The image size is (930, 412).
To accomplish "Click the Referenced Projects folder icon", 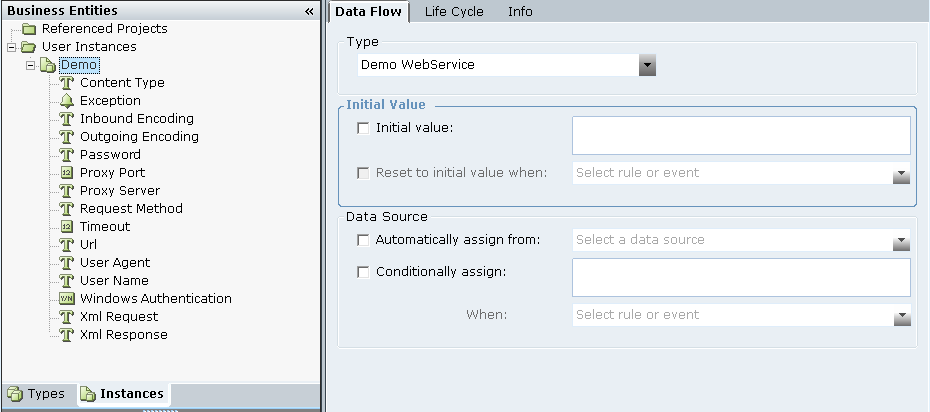I will click(28, 28).
